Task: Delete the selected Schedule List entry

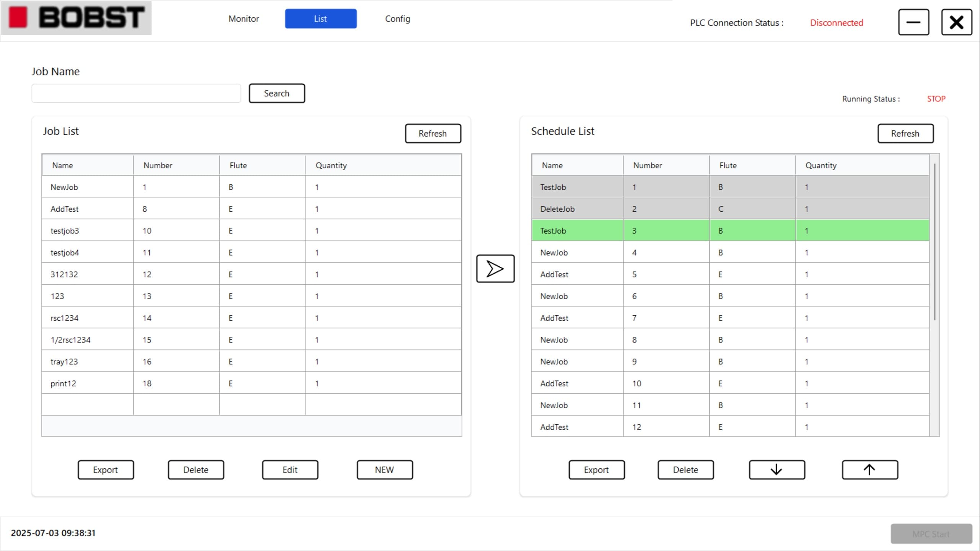Action: point(685,469)
